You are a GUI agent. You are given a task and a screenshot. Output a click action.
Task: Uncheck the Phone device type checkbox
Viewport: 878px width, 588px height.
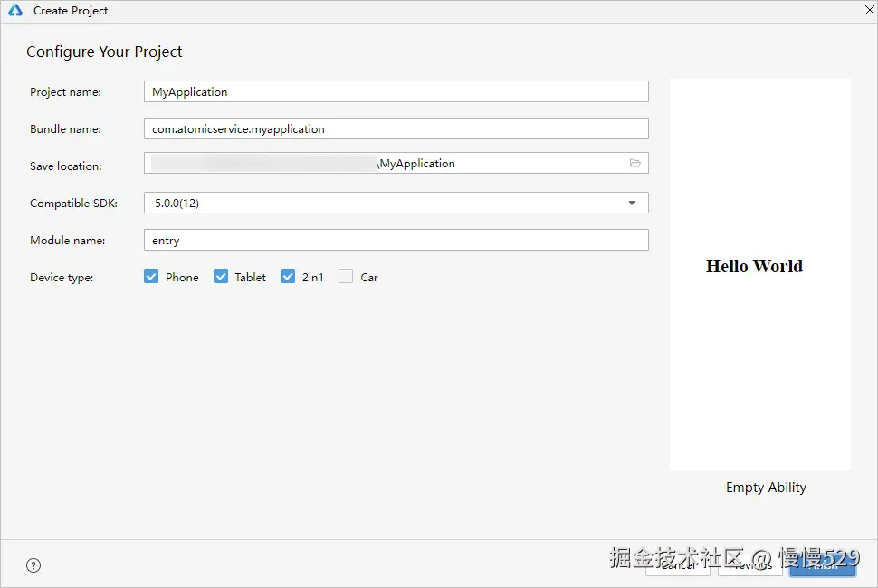coord(151,277)
